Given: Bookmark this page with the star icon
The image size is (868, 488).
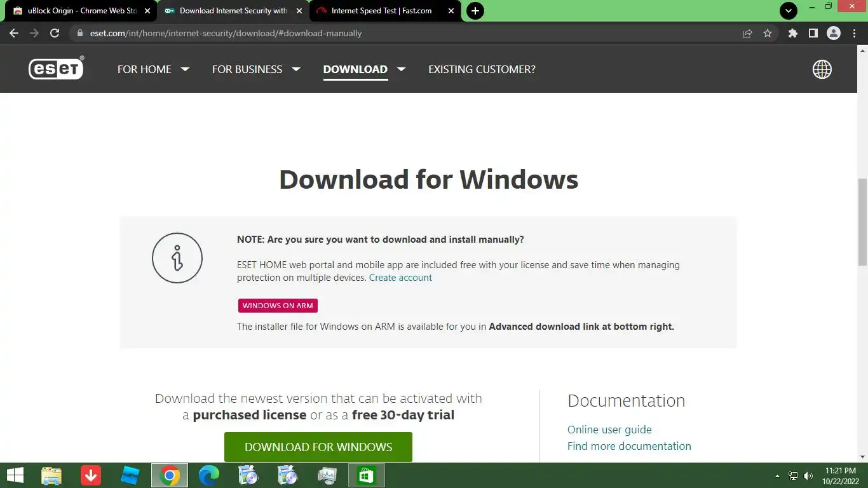Looking at the screenshot, I should pyautogui.click(x=768, y=33).
